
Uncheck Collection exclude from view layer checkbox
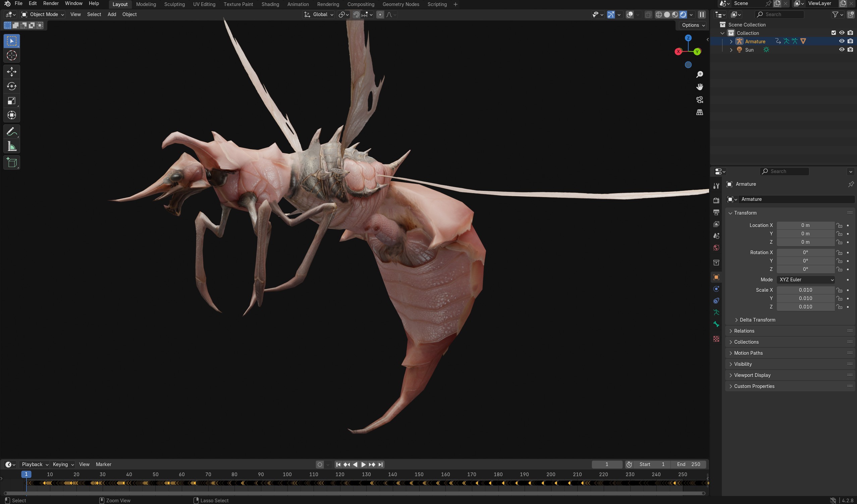[833, 33]
